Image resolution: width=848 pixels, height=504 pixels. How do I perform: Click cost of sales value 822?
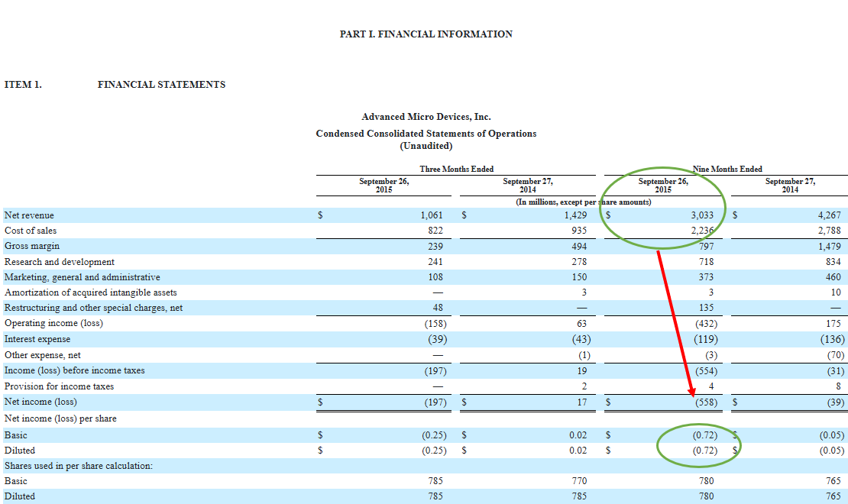coord(435,231)
